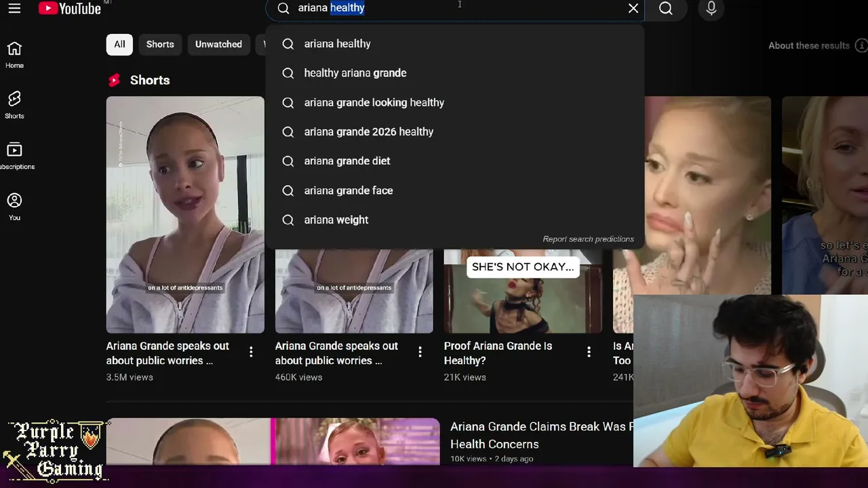Start voice search with the microphone

(711, 8)
